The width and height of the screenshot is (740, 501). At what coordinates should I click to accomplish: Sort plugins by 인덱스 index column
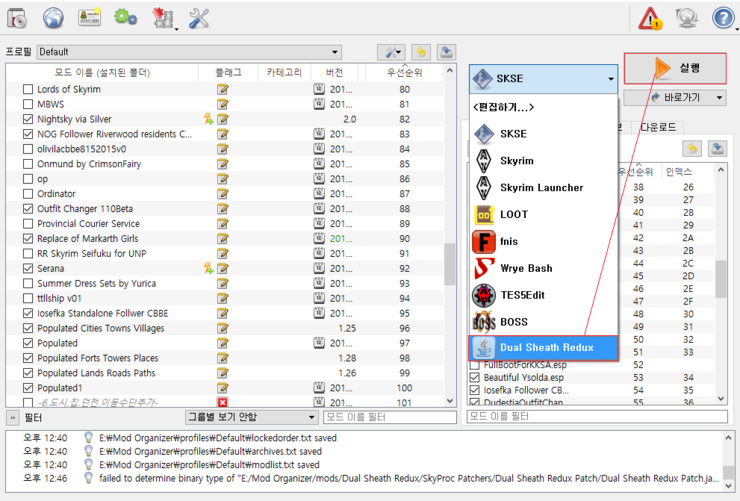coord(679,172)
